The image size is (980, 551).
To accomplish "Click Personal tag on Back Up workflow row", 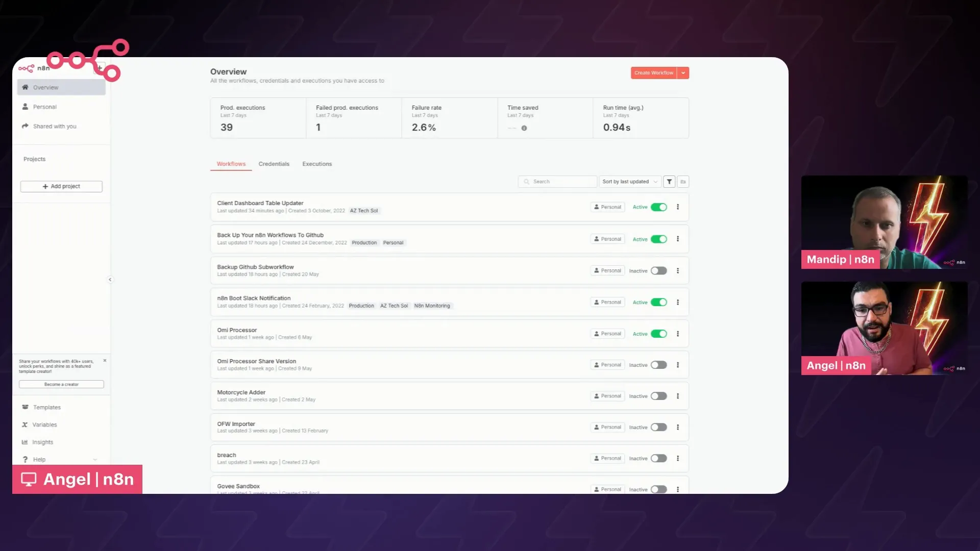I will [x=393, y=243].
